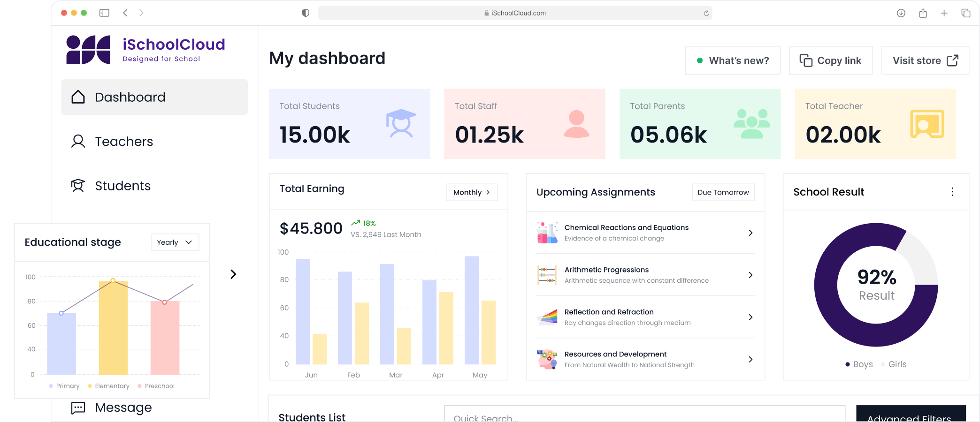Expand Chemical Reactions and Equations assignment
This screenshot has height=422, width=980.
(x=750, y=233)
